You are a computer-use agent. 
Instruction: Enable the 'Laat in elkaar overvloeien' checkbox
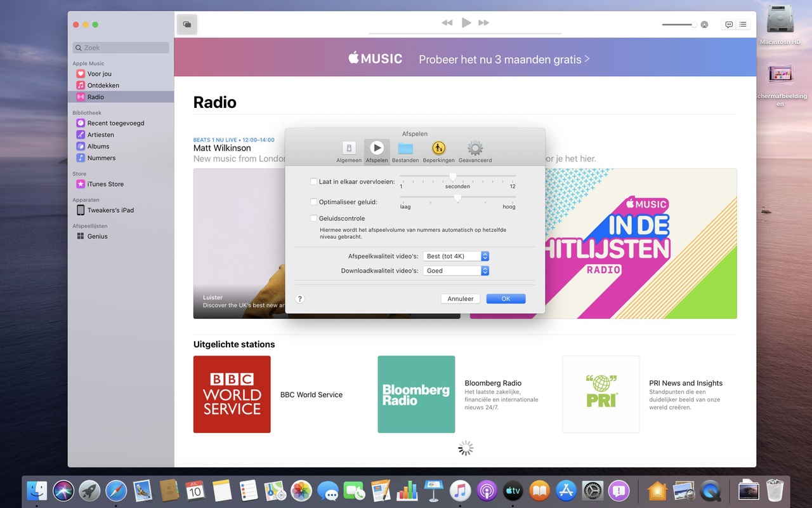pyautogui.click(x=313, y=182)
